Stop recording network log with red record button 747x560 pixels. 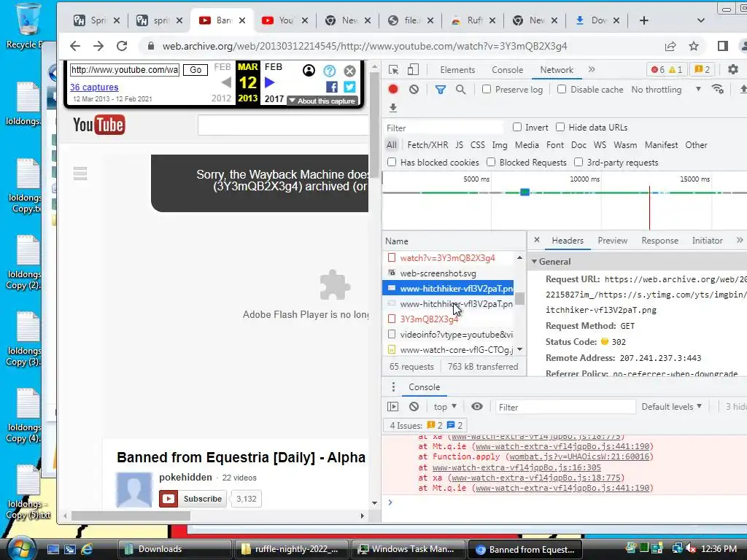click(x=393, y=89)
